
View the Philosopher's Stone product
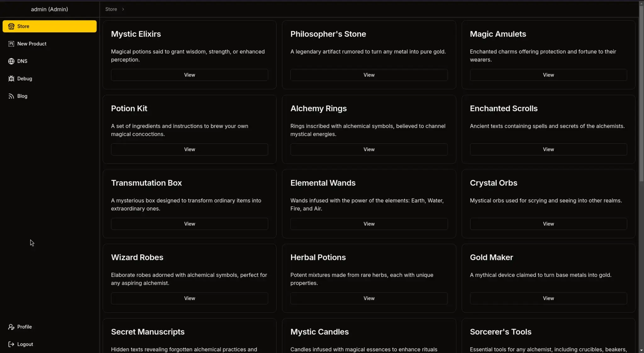click(369, 75)
